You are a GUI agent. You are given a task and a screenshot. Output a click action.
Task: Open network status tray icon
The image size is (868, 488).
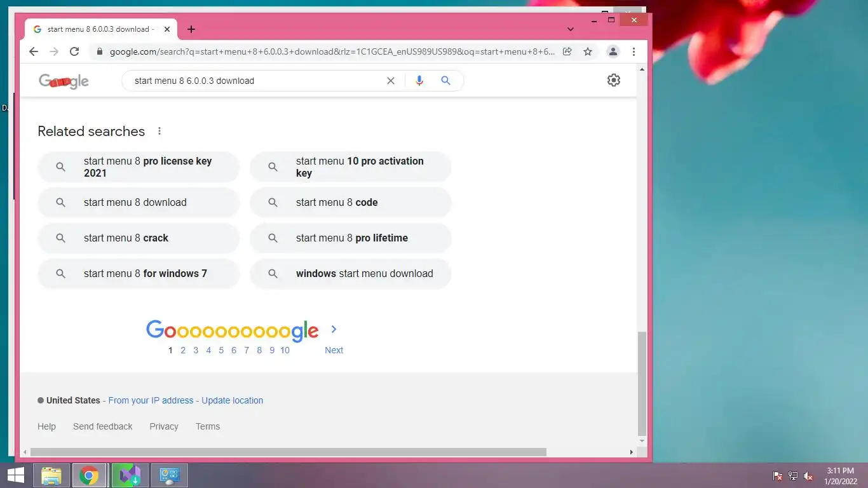point(793,476)
